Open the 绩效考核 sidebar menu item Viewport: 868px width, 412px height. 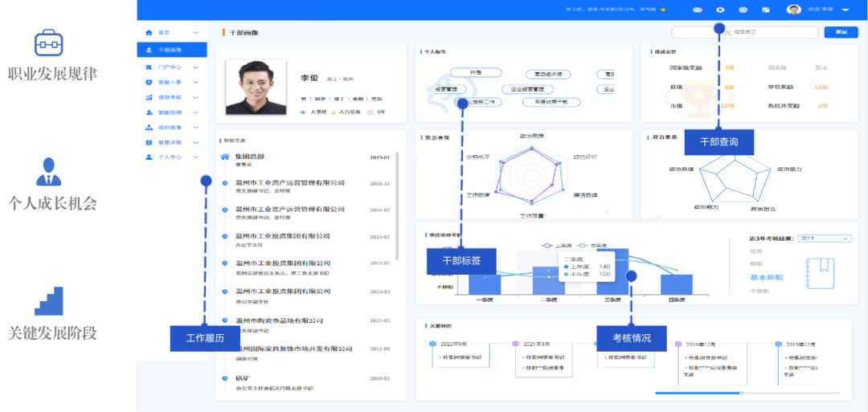point(172,97)
